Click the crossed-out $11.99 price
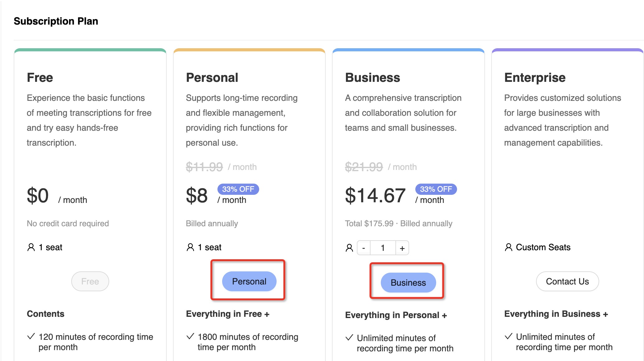 (204, 167)
